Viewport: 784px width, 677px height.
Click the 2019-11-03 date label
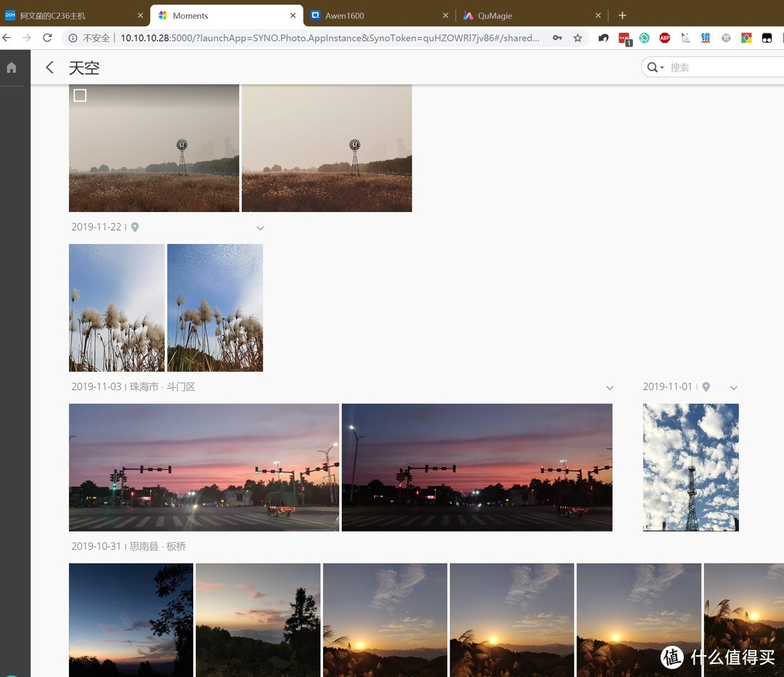click(97, 386)
